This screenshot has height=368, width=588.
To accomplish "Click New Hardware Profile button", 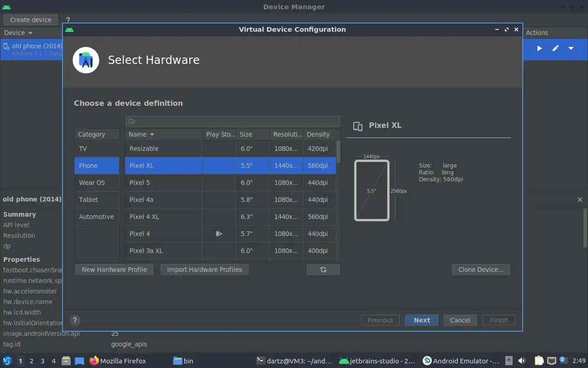I will (x=114, y=270).
